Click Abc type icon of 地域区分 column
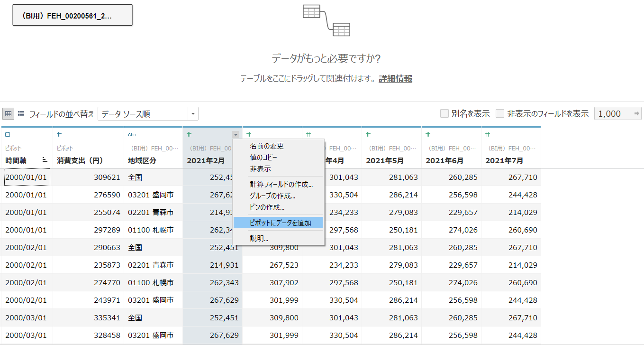644x345 pixels. pos(132,135)
